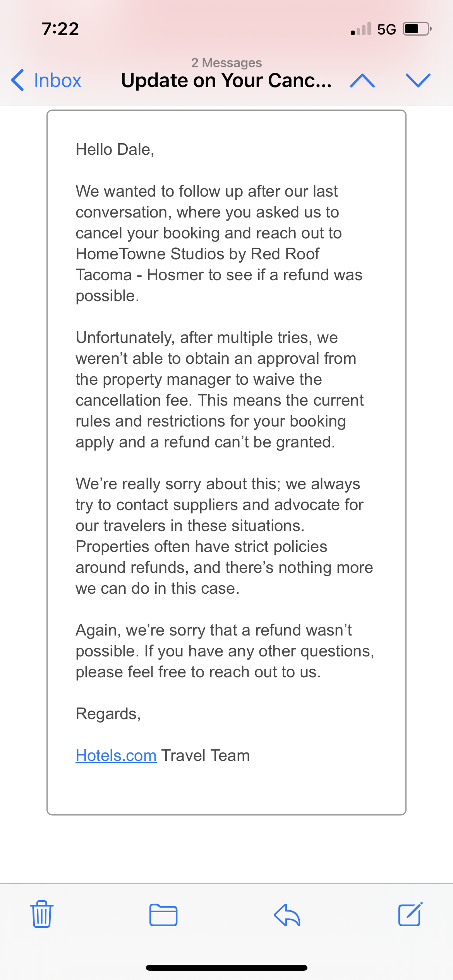Tap the Hotels.com Travel Team signature

[x=163, y=755]
